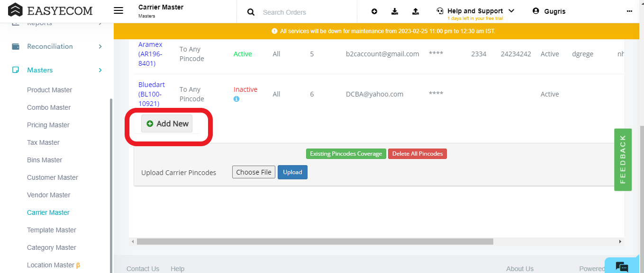Open Product Master page
Viewport: 644px width, 273px height.
50,90
